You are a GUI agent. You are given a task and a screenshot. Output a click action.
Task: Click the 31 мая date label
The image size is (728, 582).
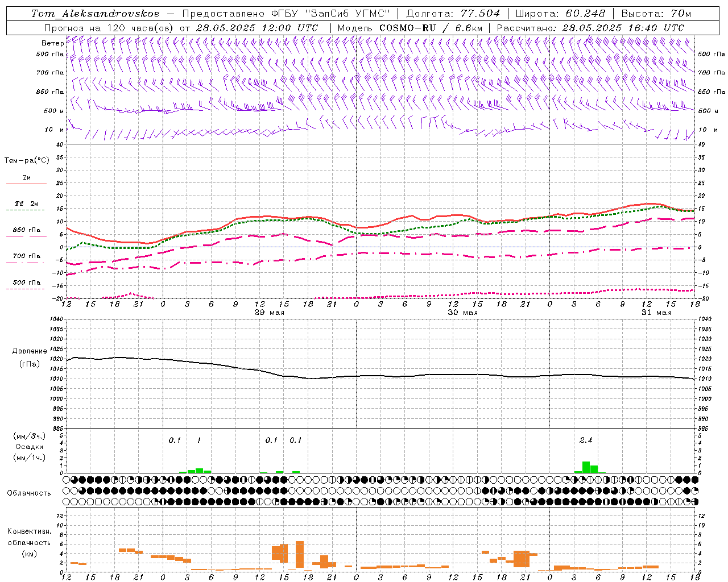656,313
